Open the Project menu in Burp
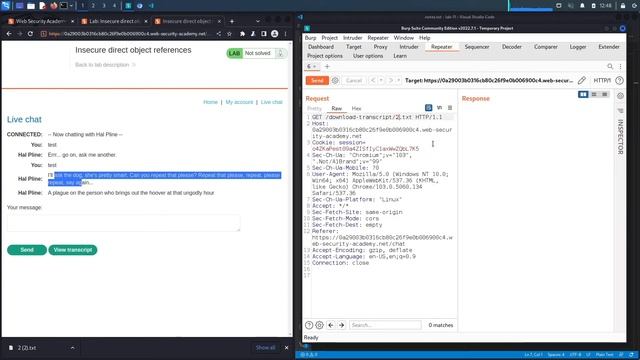The image size is (640, 360). click(x=329, y=38)
